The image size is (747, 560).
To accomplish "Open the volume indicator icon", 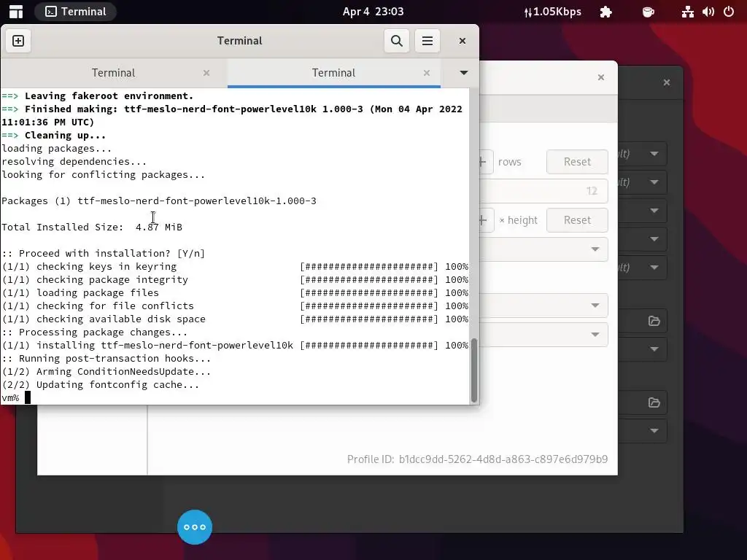I will click(x=708, y=12).
